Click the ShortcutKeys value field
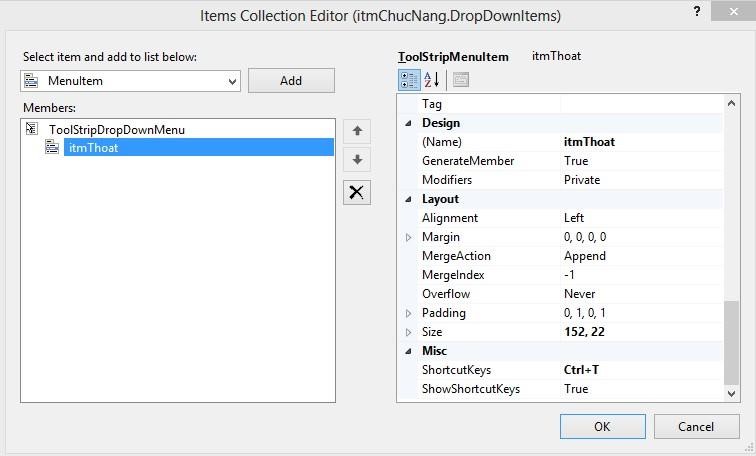The width and height of the screenshot is (756, 456). point(640,370)
